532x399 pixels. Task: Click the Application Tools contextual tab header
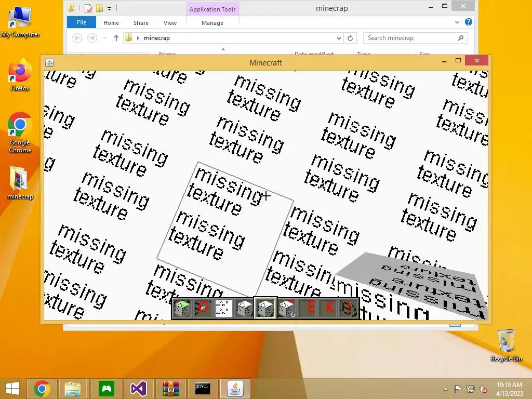pyautogui.click(x=212, y=9)
